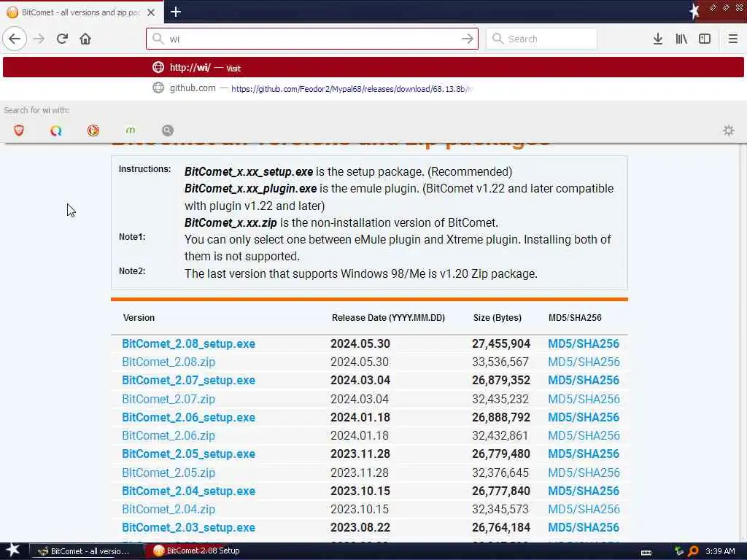The image size is (747, 560).
Task: Click in the Search box
Action: coord(541,39)
